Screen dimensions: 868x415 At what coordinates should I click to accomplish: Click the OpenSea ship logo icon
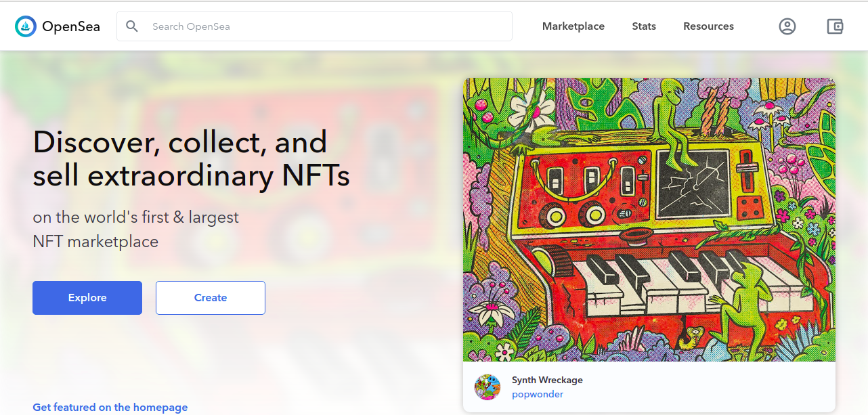tap(26, 26)
